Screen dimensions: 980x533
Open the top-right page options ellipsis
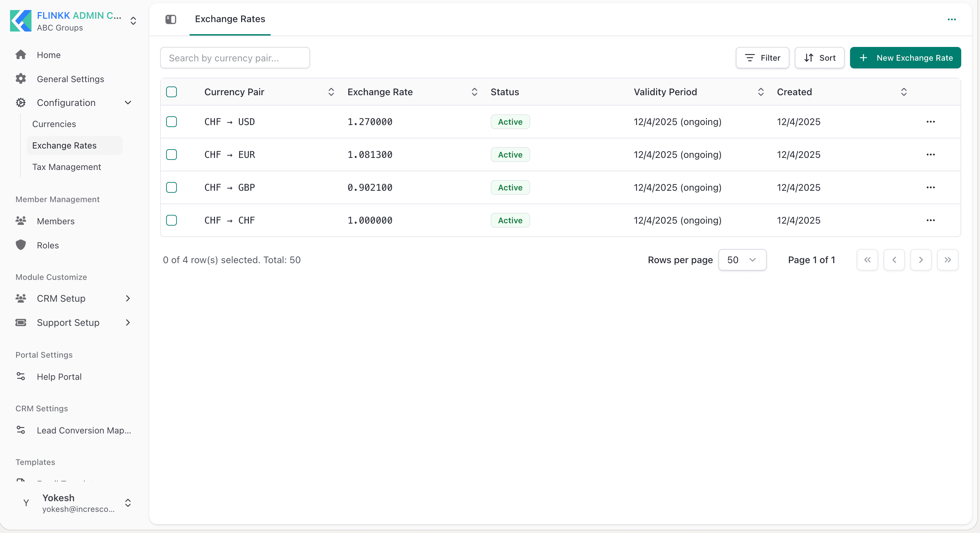952,19
